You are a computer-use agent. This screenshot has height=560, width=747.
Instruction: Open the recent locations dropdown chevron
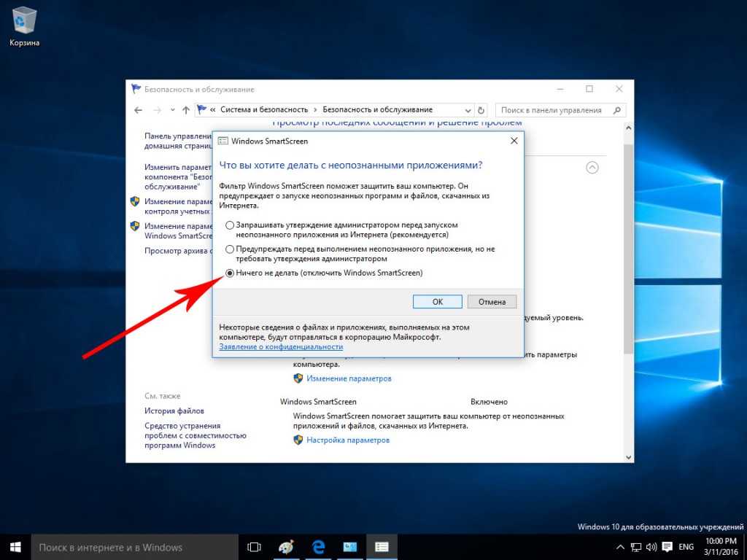[x=172, y=110]
